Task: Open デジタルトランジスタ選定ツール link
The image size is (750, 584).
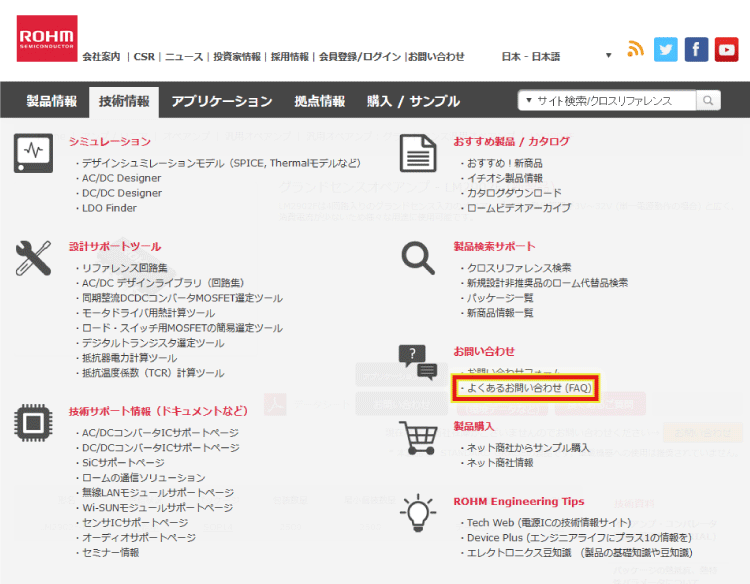Action: click(x=153, y=343)
